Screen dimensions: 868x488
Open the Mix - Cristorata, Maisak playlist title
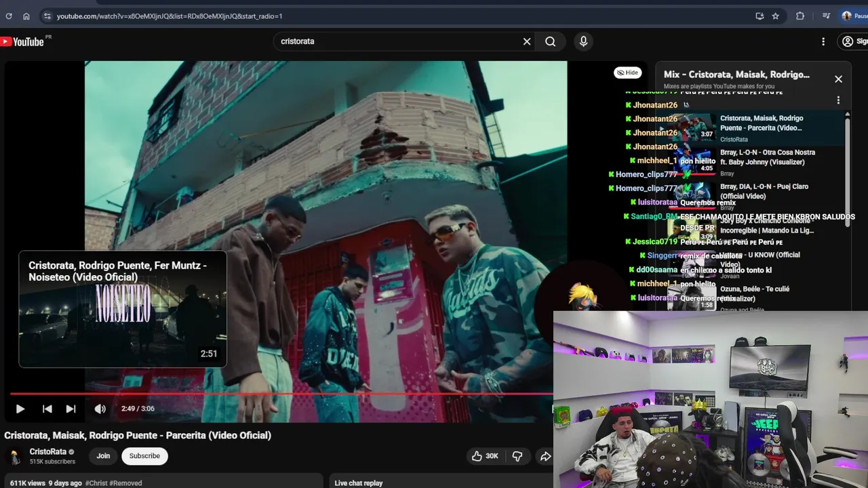[x=736, y=75]
